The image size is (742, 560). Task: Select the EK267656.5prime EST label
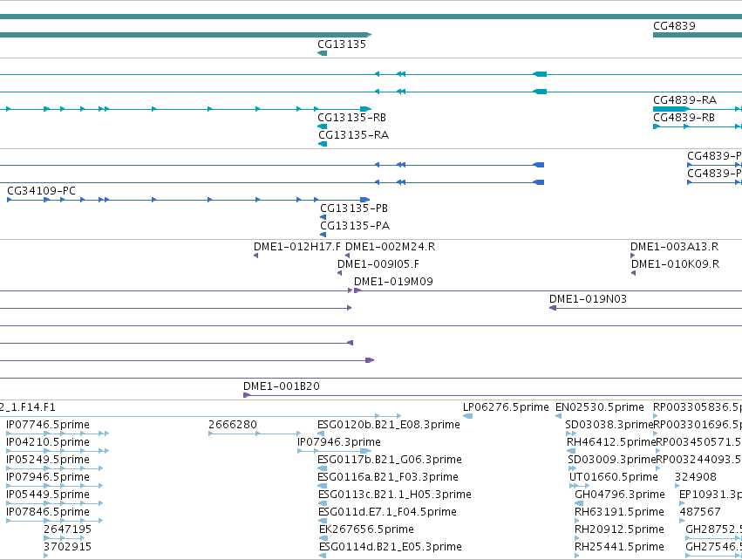point(366,529)
